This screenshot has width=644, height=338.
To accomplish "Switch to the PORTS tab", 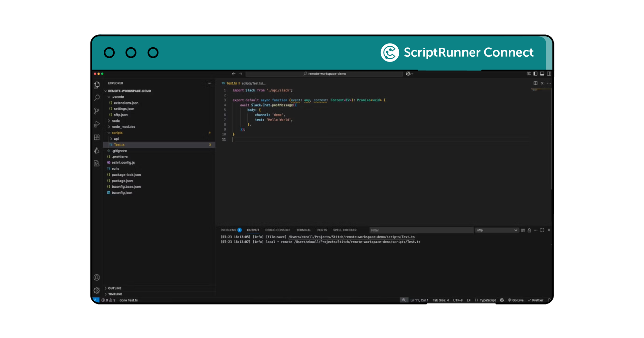I will [x=322, y=230].
